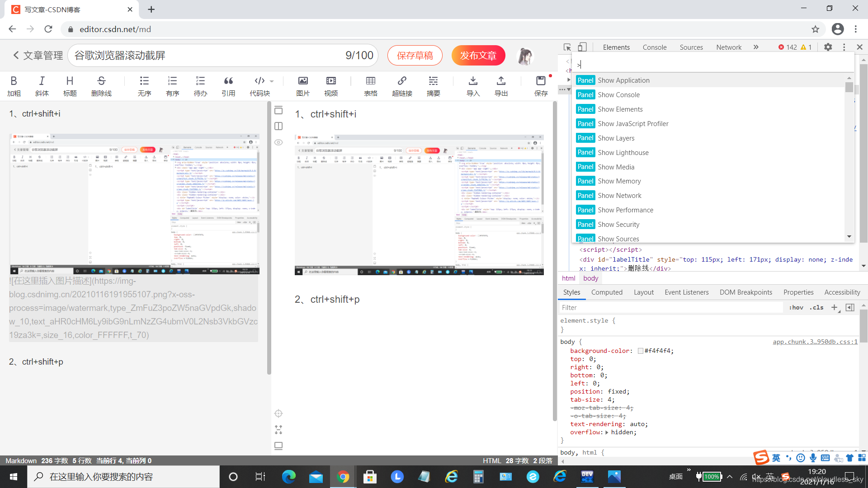Toggle preview eye icon in editor
This screenshot has width=868, height=488.
278,142
